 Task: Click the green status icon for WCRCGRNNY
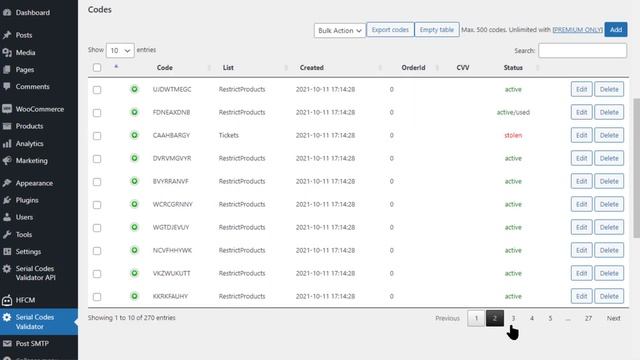(134, 204)
